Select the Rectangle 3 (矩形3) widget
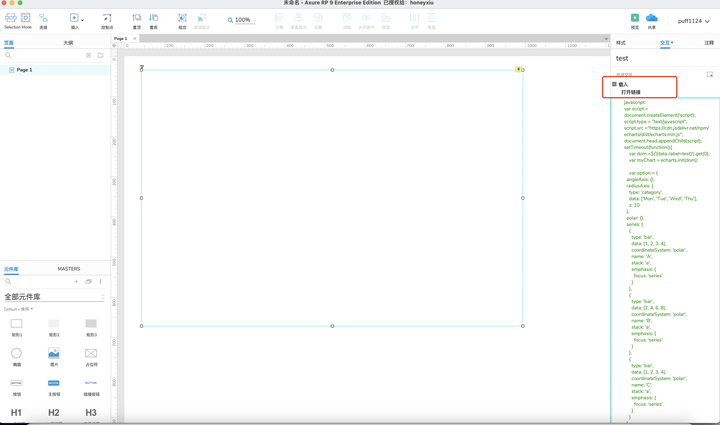 91,327
